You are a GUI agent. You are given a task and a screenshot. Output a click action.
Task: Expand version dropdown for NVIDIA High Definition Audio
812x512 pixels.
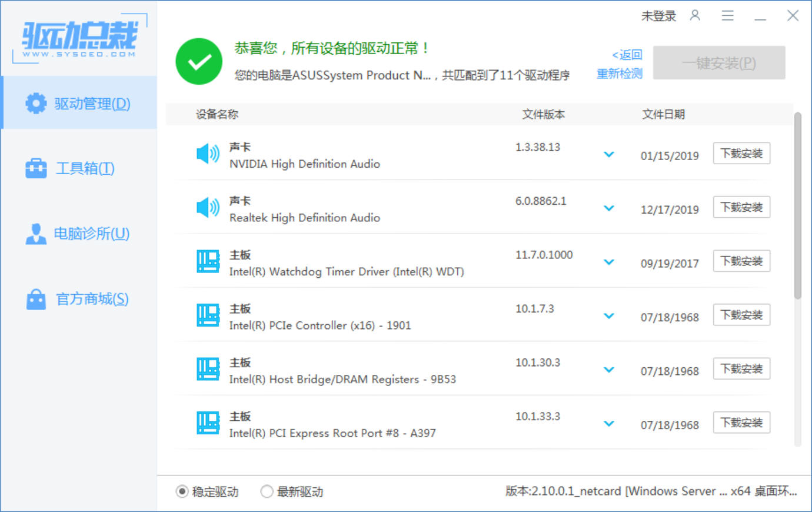(x=609, y=155)
